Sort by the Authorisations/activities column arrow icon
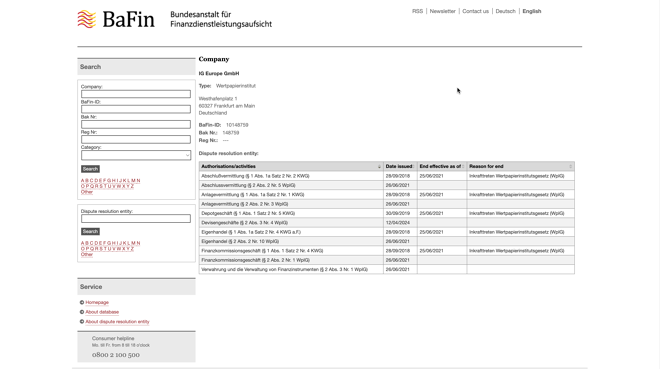 [379, 167]
